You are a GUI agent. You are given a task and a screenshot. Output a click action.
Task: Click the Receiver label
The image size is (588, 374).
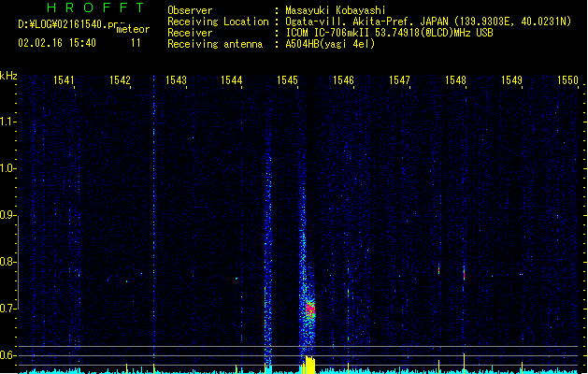190,33
